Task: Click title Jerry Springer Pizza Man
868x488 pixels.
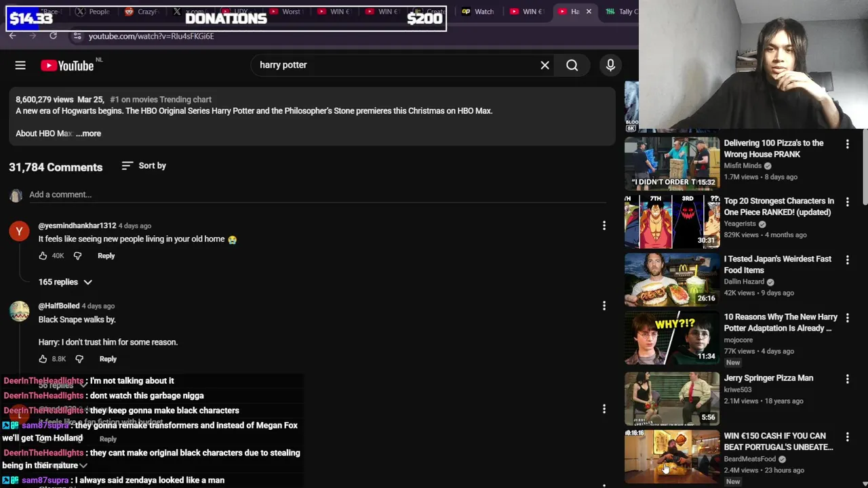Action: (768, 378)
